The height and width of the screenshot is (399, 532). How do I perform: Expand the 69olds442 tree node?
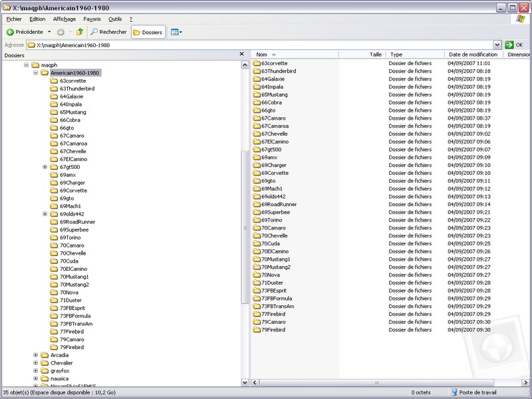[x=45, y=213]
